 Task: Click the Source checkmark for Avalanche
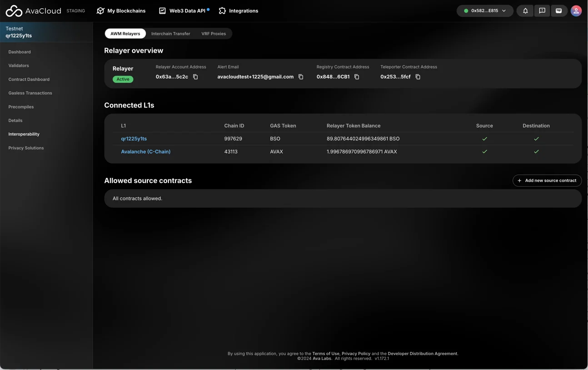pyautogui.click(x=484, y=152)
